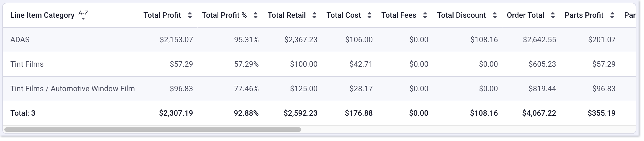Image resolution: width=644 pixels, height=141 pixels.
Task: Select Tint Films / Automotive Window Film row
Action: pos(319,89)
